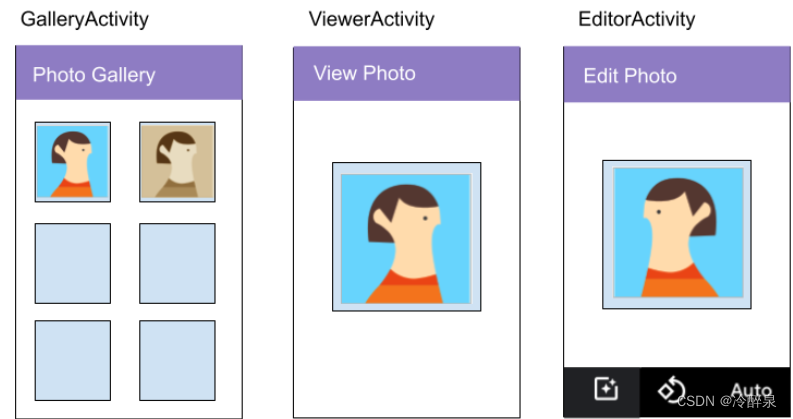The image size is (793, 419).
Task: Select the empty middle-right gallery tile
Action: click(x=177, y=264)
